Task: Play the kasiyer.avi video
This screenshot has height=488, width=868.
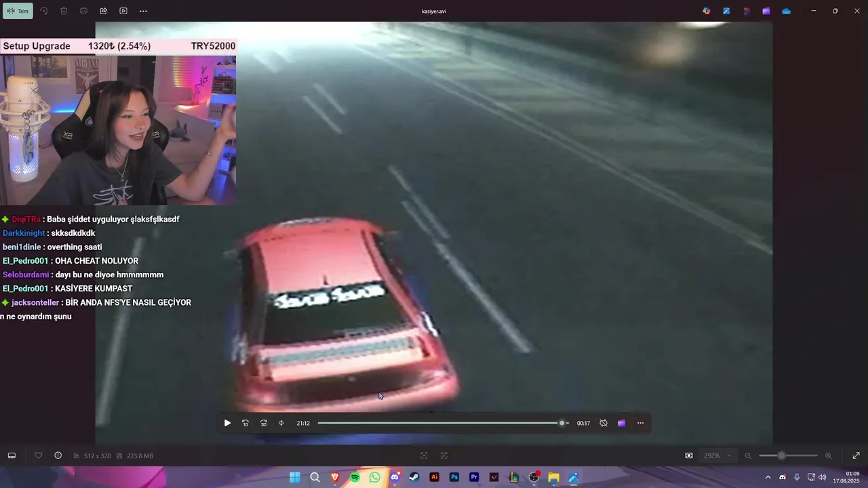Action: (227, 423)
